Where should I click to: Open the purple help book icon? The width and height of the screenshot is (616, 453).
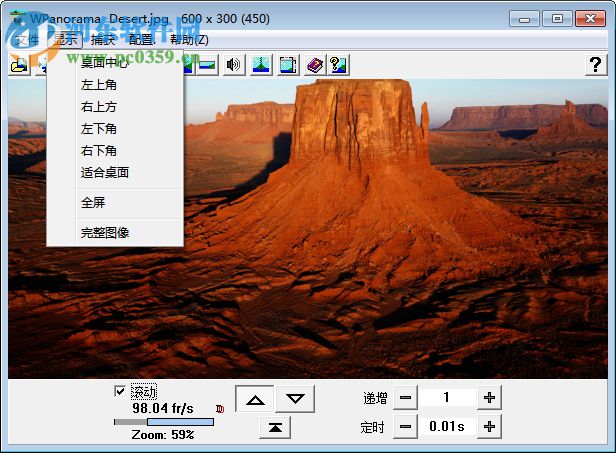click(x=315, y=65)
